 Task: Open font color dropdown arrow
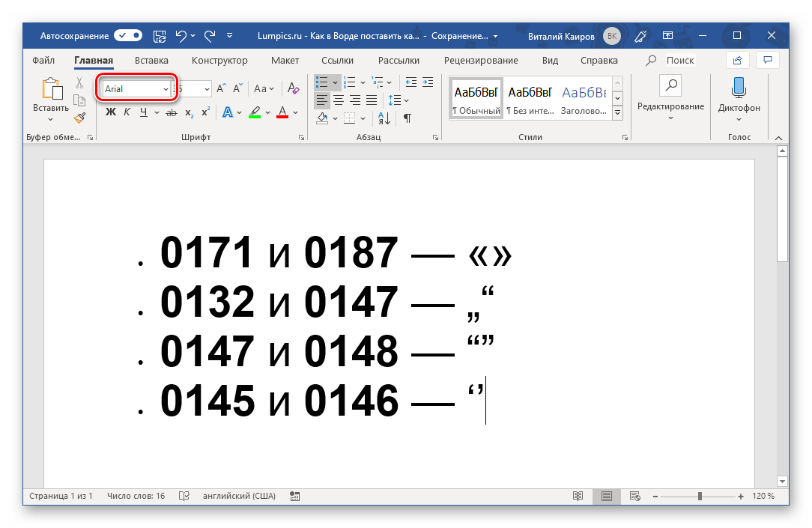click(296, 112)
